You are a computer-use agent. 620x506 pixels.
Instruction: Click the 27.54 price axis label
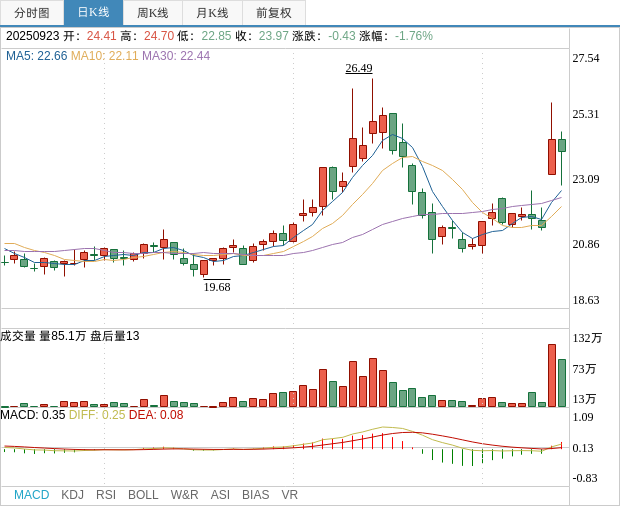tap(586, 59)
